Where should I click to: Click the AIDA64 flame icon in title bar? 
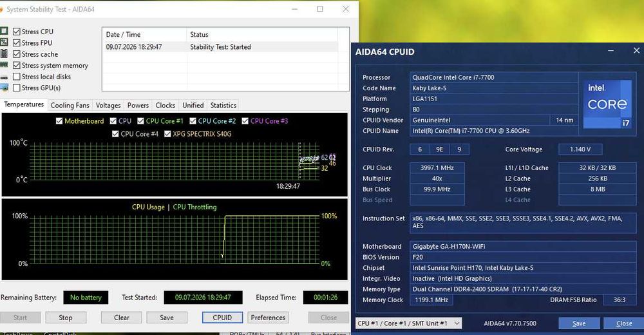coord(1,9)
